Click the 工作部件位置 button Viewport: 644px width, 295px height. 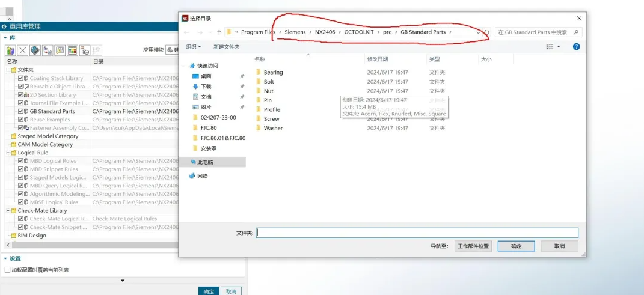pyautogui.click(x=473, y=246)
